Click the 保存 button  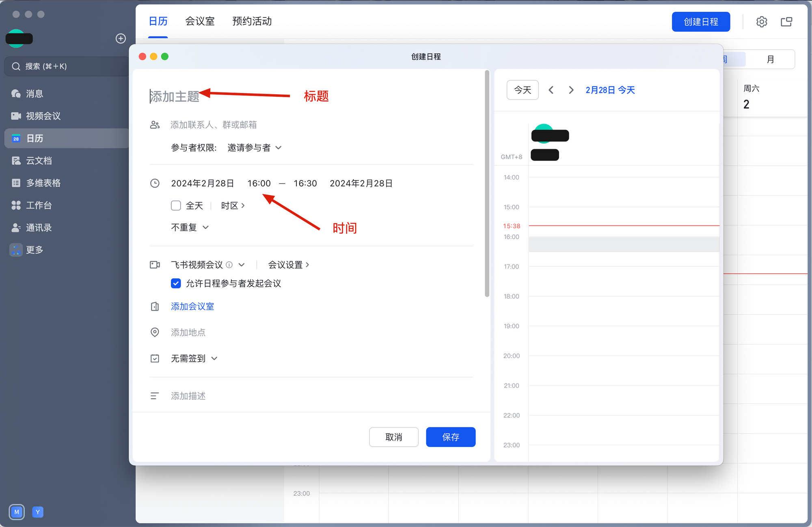coord(450,437)
